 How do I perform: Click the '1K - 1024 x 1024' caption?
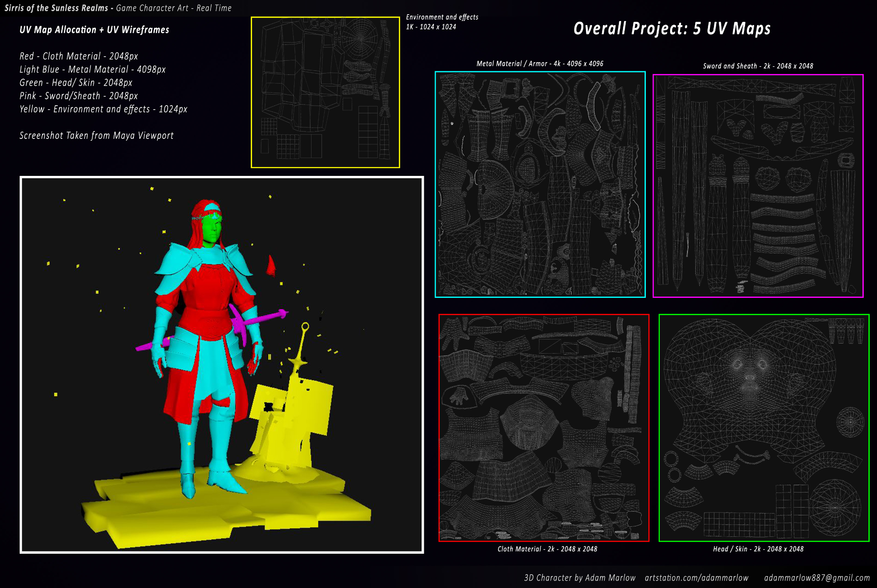click(431, 27)
